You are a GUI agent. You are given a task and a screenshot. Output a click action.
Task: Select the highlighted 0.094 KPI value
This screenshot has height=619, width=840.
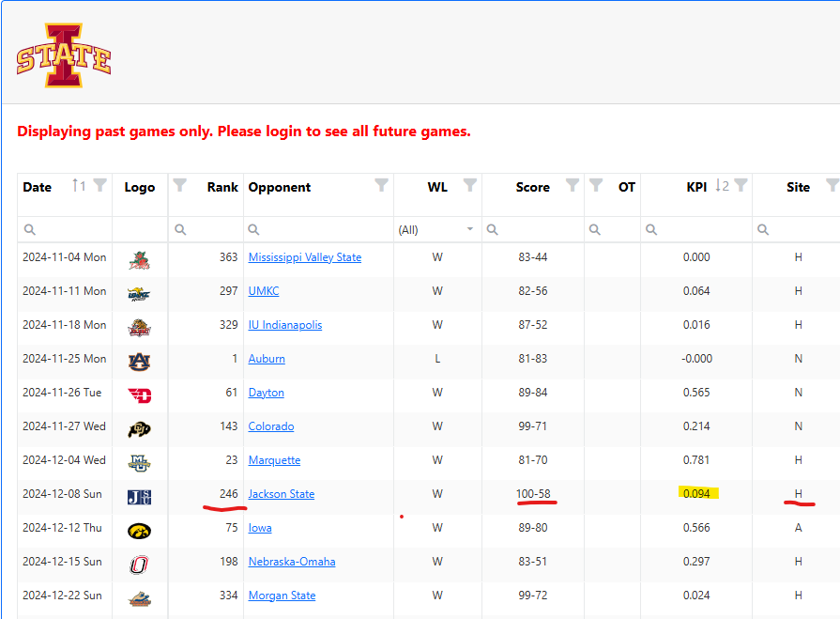pos(697,493)
